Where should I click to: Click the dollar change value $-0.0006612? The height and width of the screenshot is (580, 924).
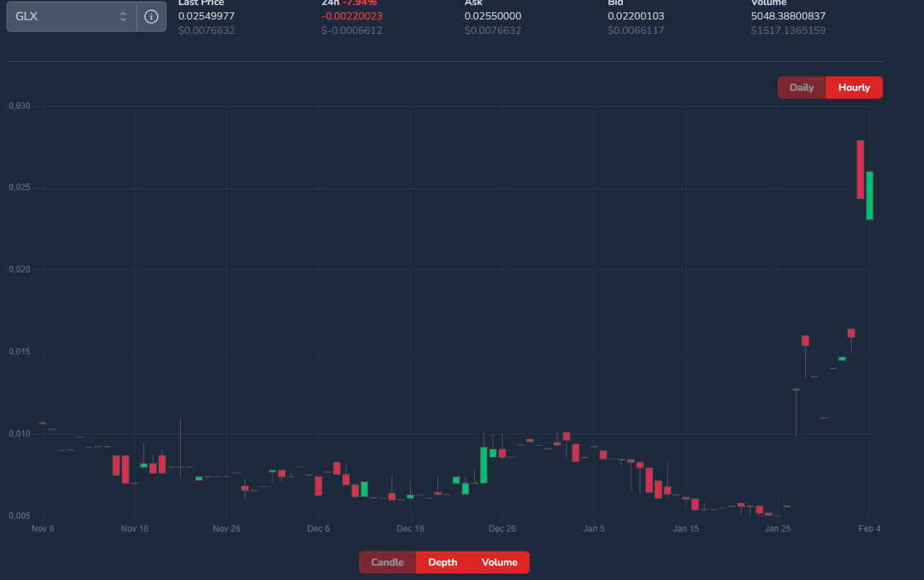click(x=352, y=31)
